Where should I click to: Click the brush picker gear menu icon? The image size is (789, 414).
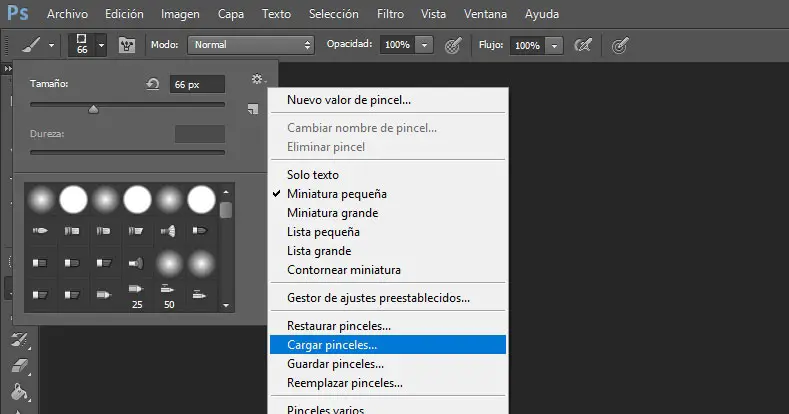coord(258,79)
